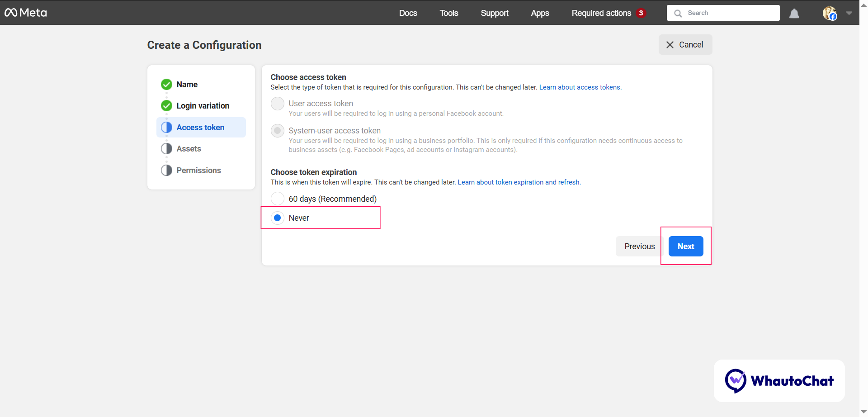The width and height of the screenshot is (868, 417).
Task: Click the Meta logo
Action: pos(26,13)
